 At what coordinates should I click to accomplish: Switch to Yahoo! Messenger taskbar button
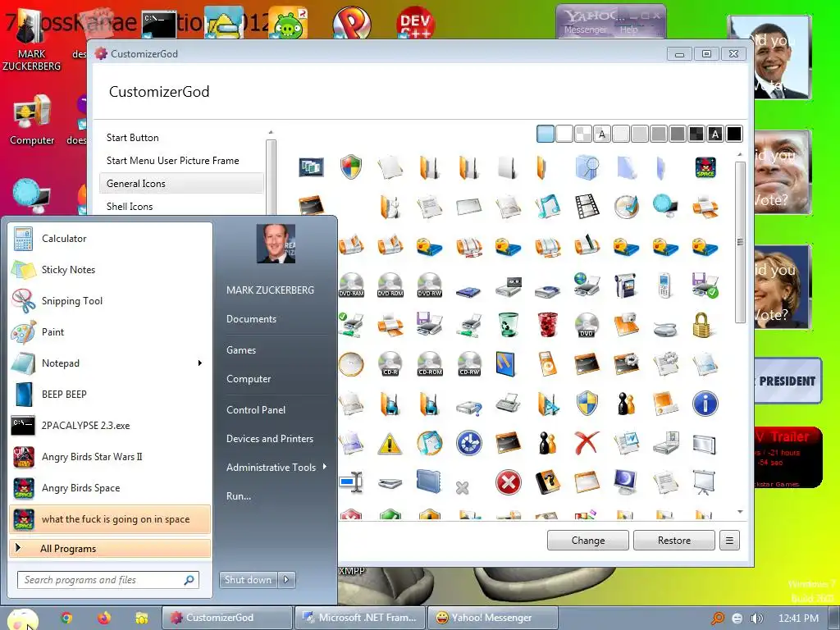[492, 618]
